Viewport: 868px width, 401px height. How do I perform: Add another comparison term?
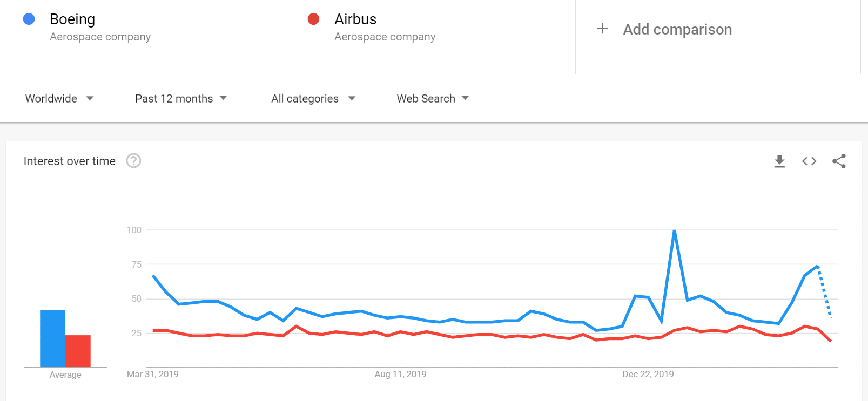coord(677,29)
